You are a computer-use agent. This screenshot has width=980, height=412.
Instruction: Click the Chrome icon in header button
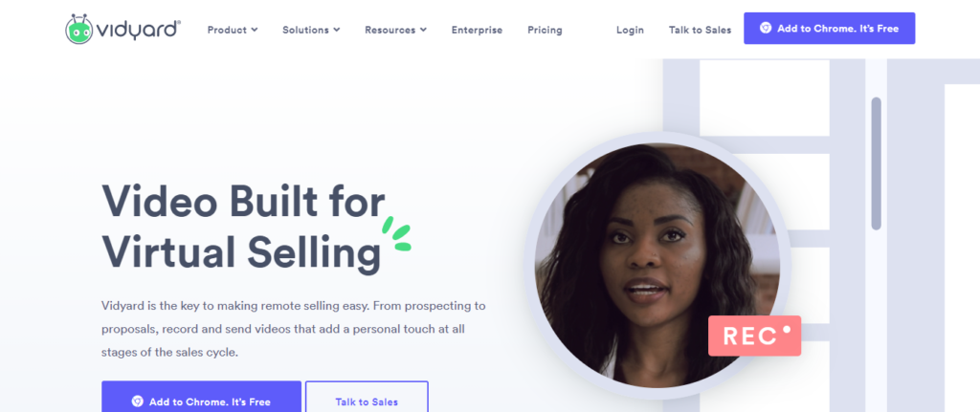(765, 28)
